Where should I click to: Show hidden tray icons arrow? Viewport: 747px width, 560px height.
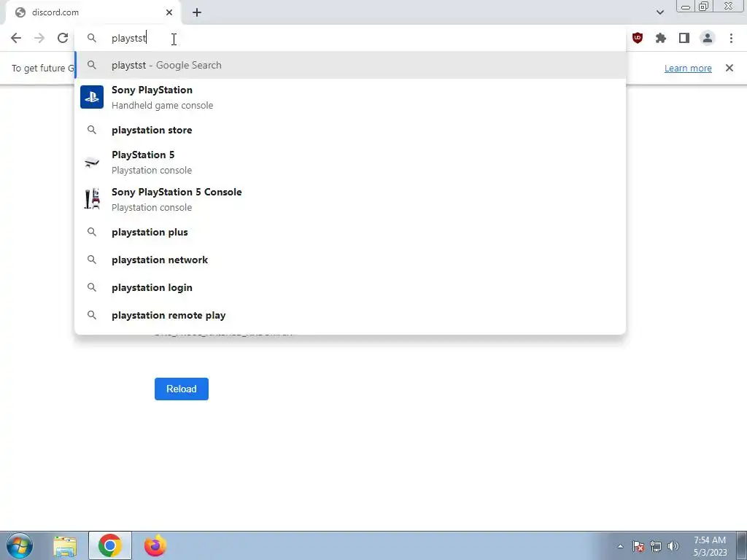[620, 546]
